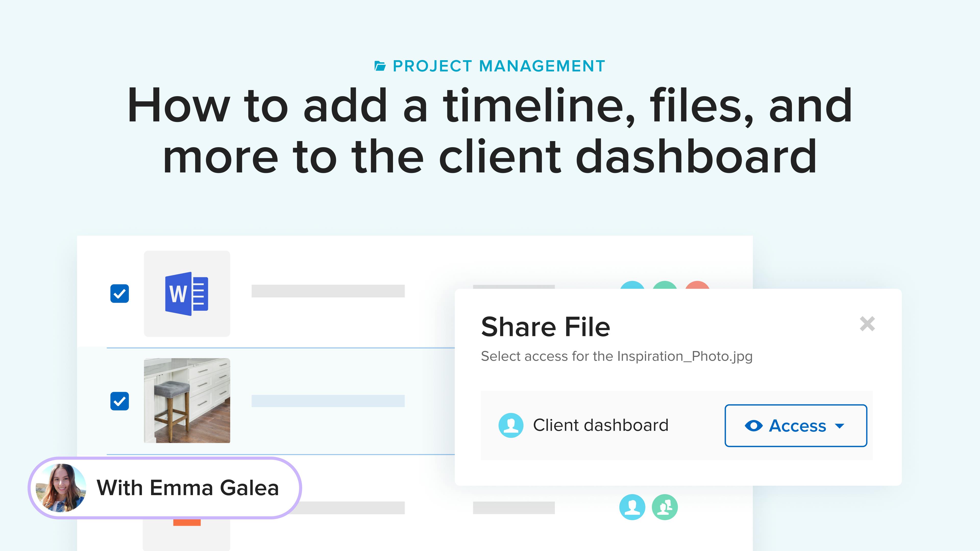Click the With Emma Galea badge
The width and height of the screenshot is (980, 551).
165,488
